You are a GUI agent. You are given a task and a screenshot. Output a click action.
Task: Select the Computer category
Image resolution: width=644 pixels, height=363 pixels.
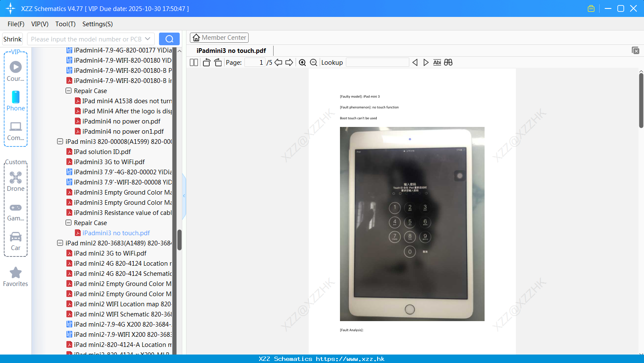tap(16, 131)
